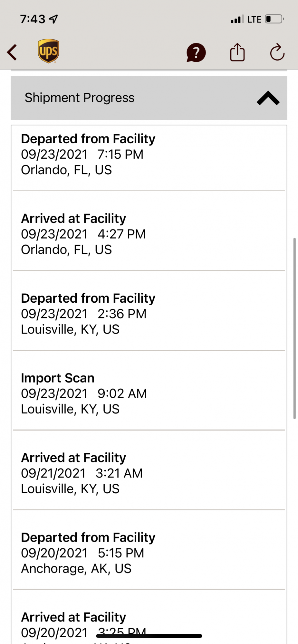Tap the battery status icon
Screen dimensions: 298x644
274,19
